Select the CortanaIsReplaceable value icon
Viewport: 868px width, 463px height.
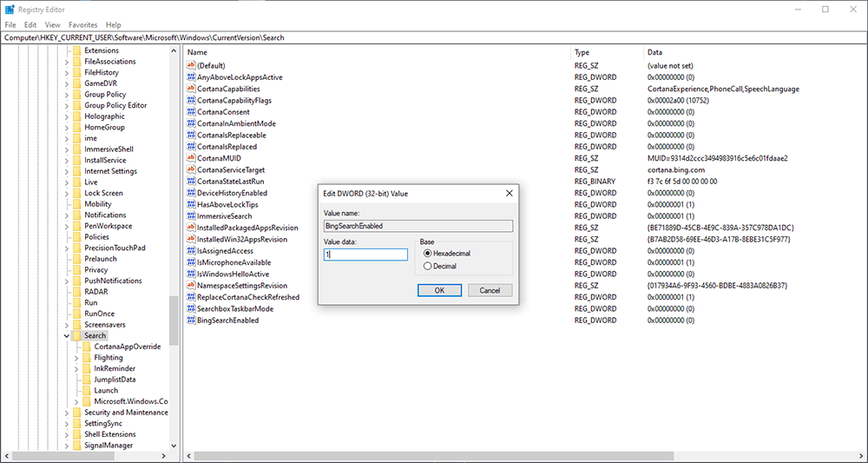(192, 136)
